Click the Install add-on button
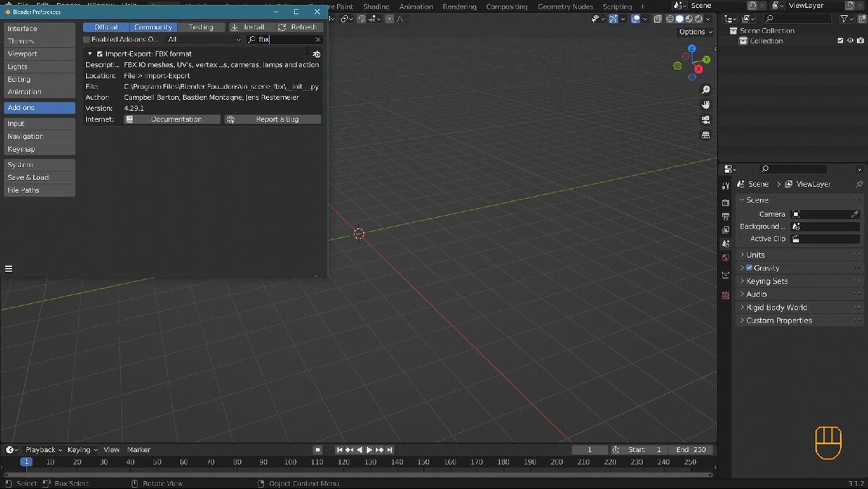 [x=252, y=27]
